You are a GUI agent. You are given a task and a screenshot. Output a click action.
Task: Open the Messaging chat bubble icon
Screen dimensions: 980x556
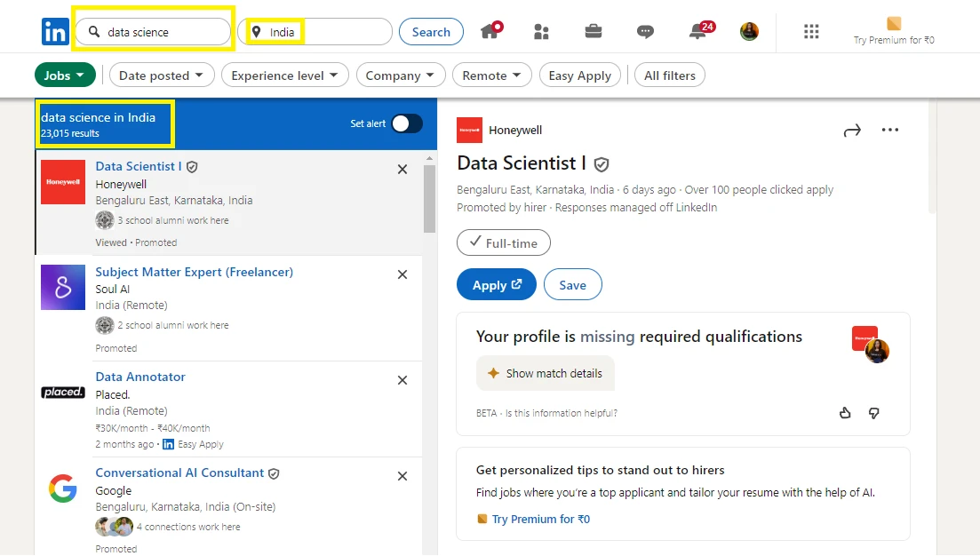click(645, 31)
